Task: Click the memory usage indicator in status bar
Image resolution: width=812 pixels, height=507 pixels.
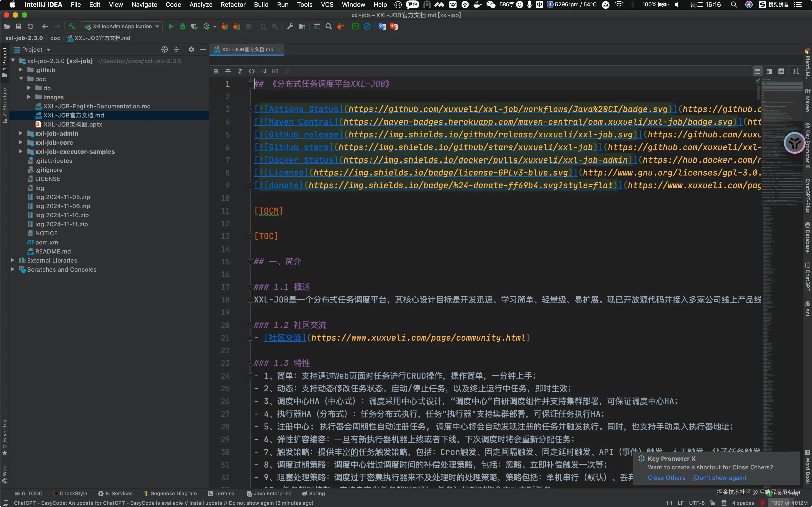Action: coord(789,503)
